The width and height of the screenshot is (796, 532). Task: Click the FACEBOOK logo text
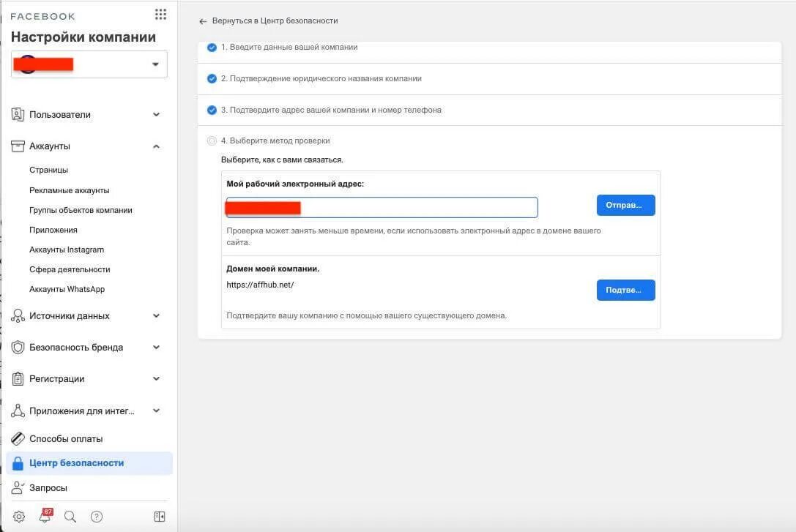42,16
